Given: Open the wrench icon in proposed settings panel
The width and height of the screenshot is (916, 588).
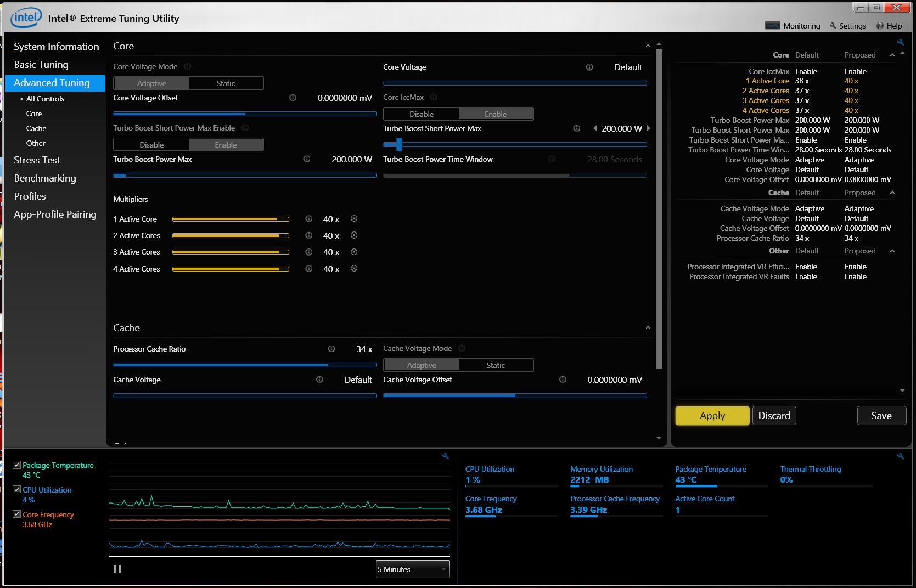Looking at the screenshot, I should (x=900, y=42).
